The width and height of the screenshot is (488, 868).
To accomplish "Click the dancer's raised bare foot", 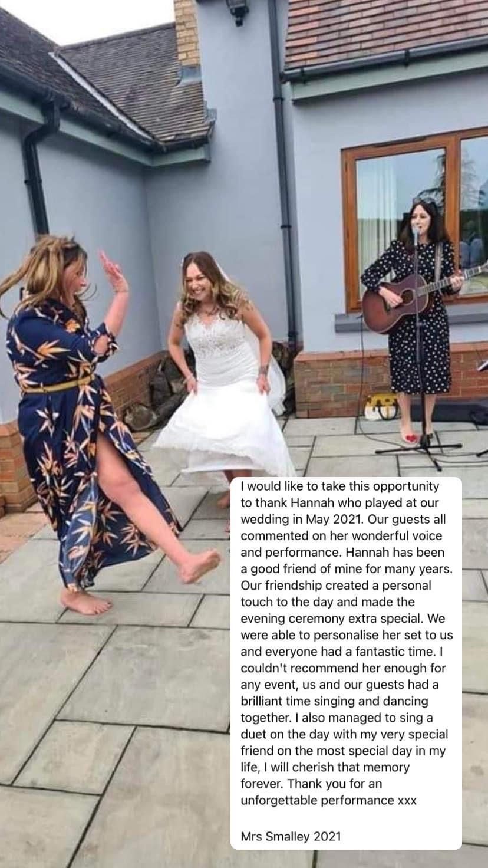I will [x=200, y=565].
